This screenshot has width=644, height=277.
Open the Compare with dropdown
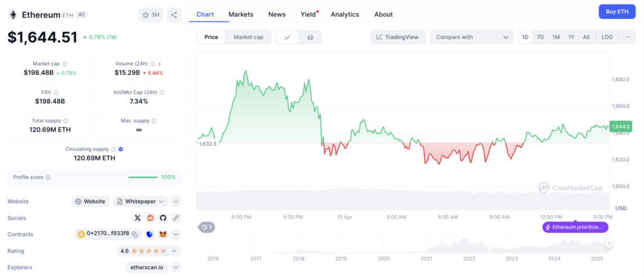point(472,37)
